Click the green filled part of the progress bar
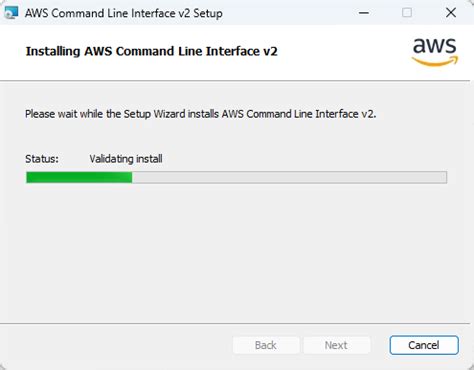This screenshot has width=474, height=370. point(79,177)
